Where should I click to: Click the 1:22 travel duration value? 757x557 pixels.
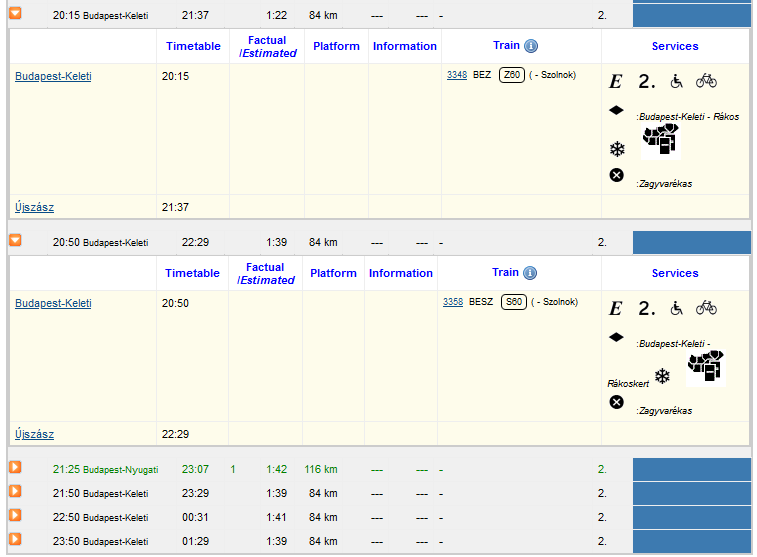click(276, 15)
